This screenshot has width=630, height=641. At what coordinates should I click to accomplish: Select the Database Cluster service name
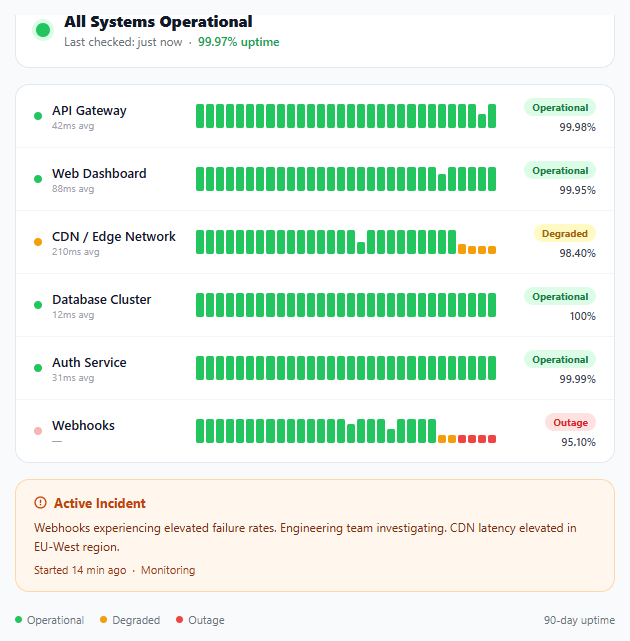coord(101,299)
